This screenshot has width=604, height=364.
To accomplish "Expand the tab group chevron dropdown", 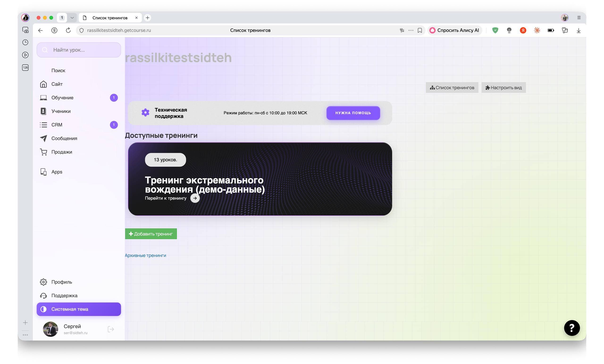I will click(x=72, y=18).
